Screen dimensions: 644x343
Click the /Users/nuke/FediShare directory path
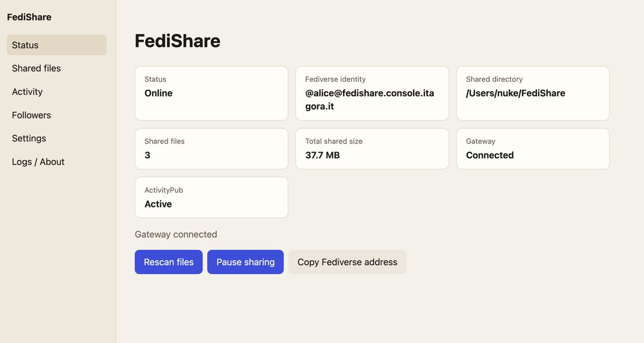pyautogui.click(x=516, y=94)
